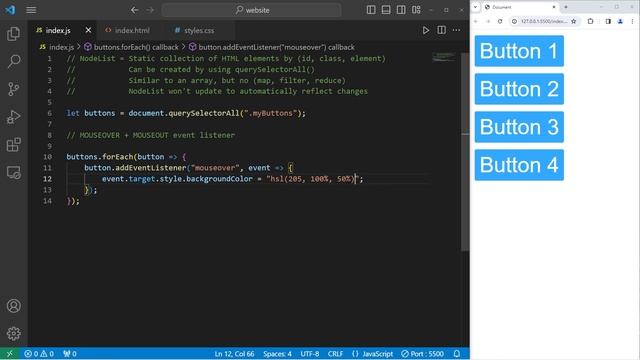640x360 pixels.
Task: Open Run and Debug view
Action: point(13,117)
